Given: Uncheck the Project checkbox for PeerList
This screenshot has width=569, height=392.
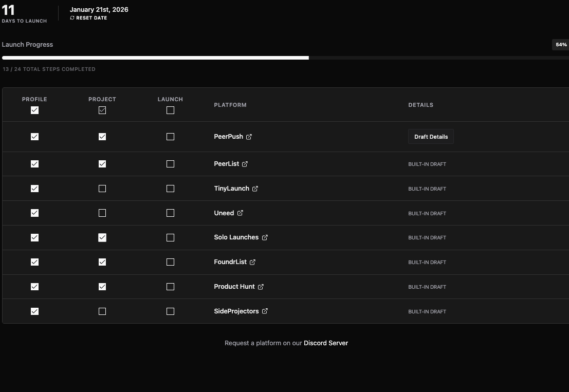Looking at the screenshot, I should (102, 164).
